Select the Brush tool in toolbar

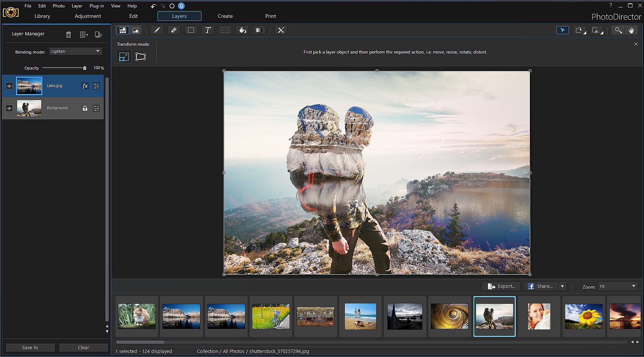(x=157, y=30)
